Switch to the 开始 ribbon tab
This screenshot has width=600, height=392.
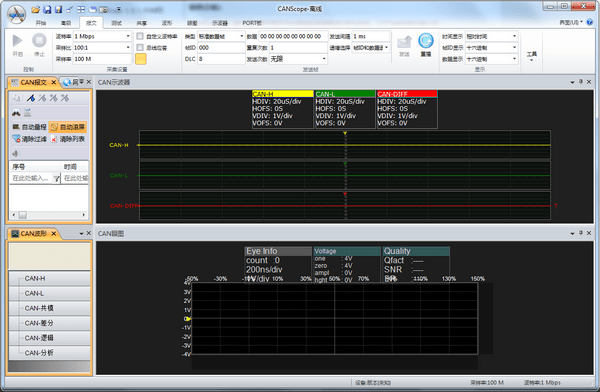pyautogui.click(x=41, y=23)
